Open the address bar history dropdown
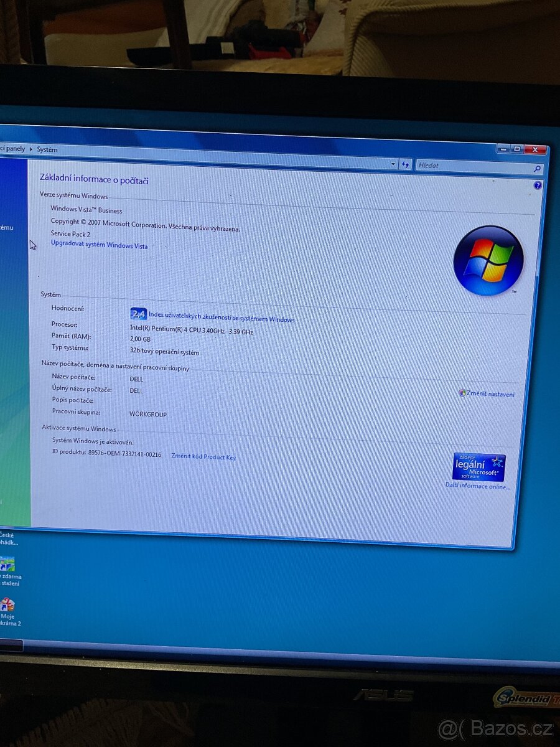The height and width of the screenshot is (747, 560). [x=394, y=164]
